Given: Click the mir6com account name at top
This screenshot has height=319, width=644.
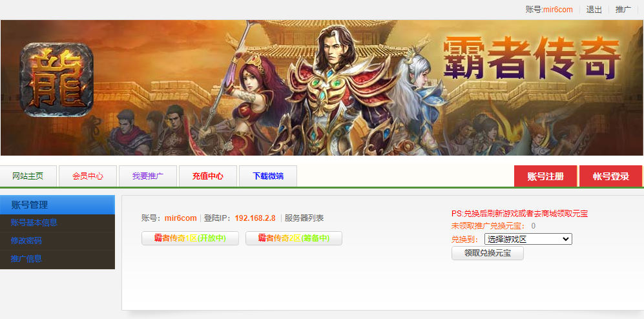Looking at the screenshot, I should [x=557, y=10].
